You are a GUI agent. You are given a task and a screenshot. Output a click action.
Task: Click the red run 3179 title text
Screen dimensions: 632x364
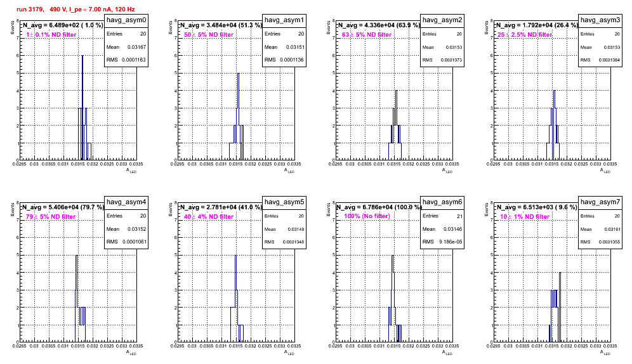(76, 10)
